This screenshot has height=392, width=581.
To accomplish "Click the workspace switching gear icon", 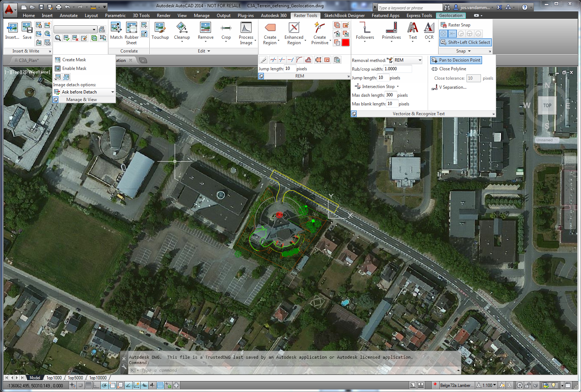I will coord(520,385).
